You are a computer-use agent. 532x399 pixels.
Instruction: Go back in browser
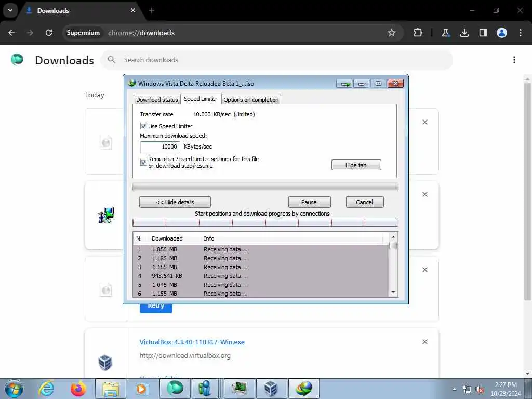(11, 33)
